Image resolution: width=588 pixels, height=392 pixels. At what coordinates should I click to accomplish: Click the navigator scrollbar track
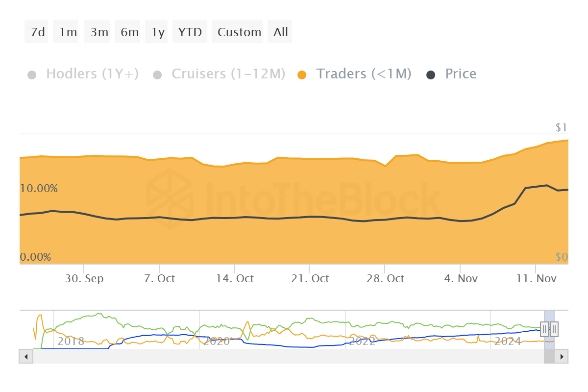(x=288, y=356)
